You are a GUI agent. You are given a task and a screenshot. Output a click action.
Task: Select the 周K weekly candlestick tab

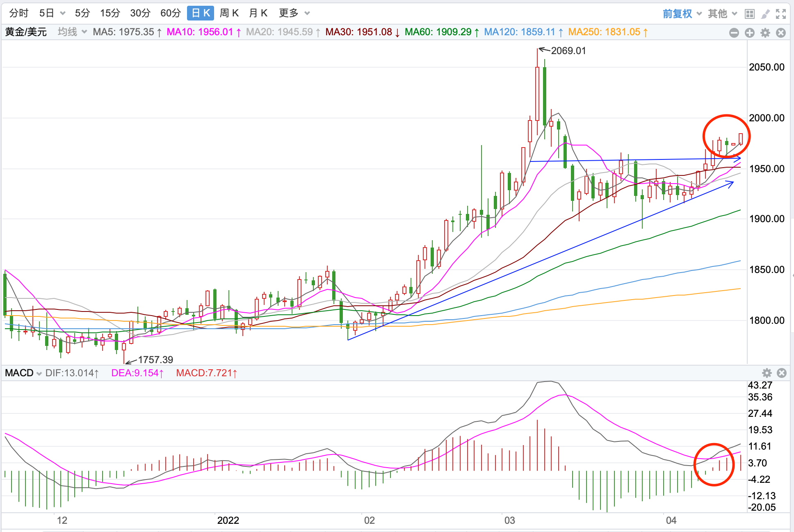(229, 13)
